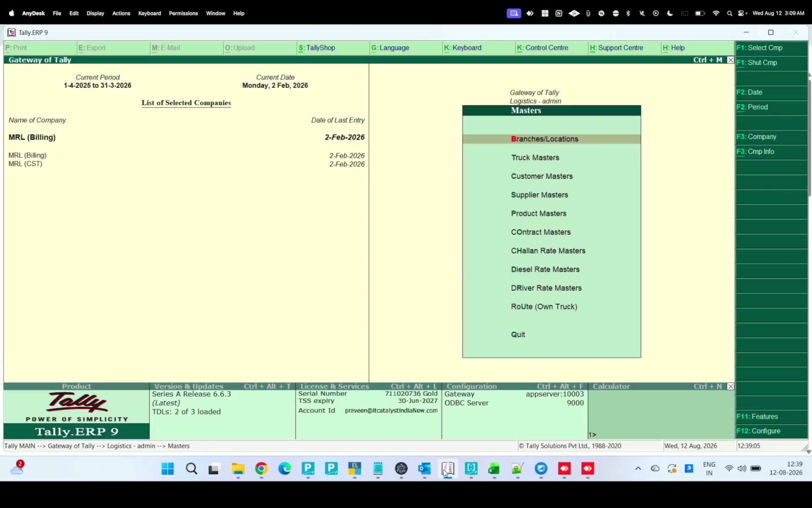Click F2: Date button
812x508 pixels.
click(x=771, y=92)
